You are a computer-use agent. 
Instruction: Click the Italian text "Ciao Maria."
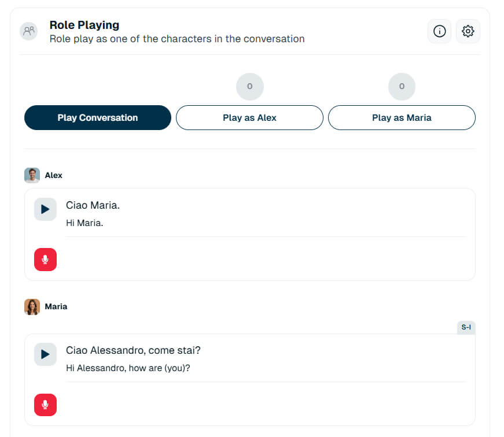click(x=93, y=205)
